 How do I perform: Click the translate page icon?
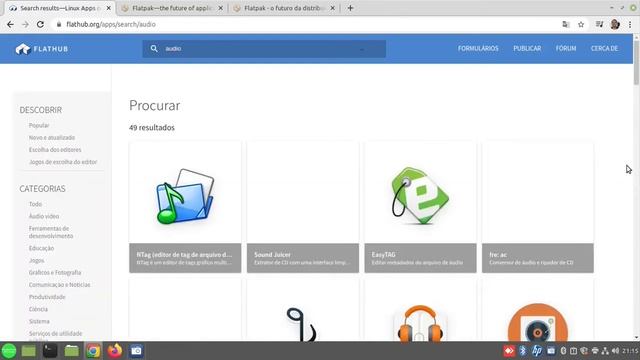(x=566, y=24)
